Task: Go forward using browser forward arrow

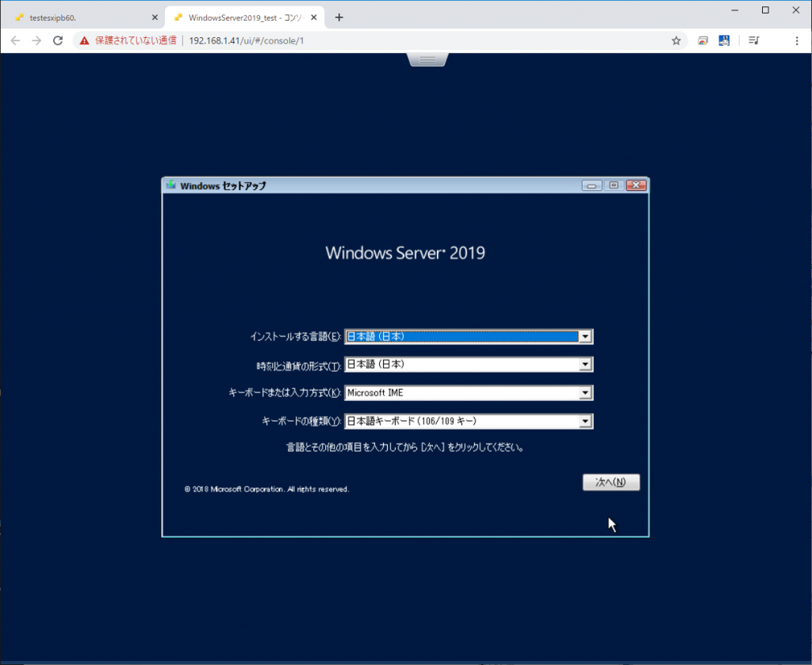Action: (36, 40)
